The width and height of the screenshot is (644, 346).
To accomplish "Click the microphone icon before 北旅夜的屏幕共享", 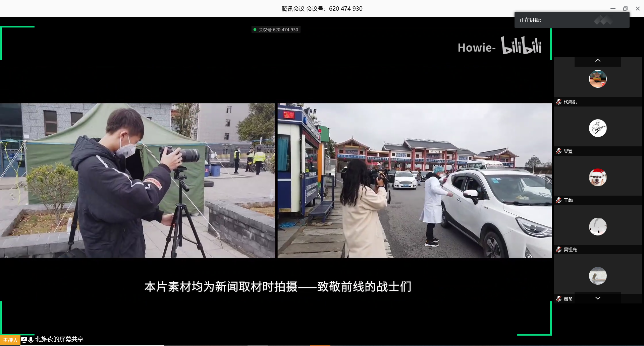I will (31, 340).
